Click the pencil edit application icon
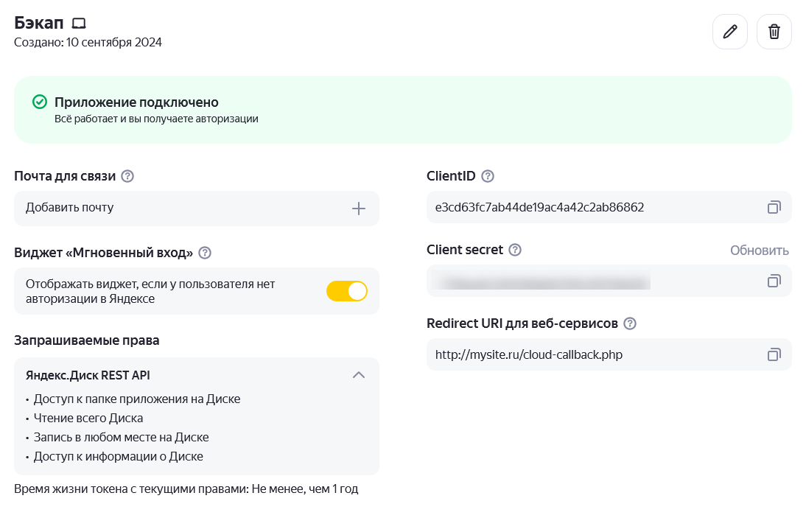The height and width of the screenshot is (532, 806). [x=729, y=32]
